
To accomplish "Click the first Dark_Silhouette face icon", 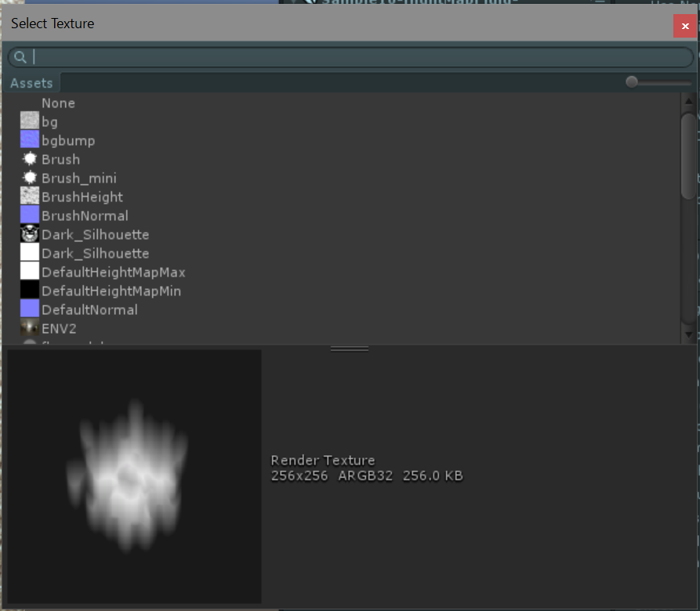I will click(30, 233).
